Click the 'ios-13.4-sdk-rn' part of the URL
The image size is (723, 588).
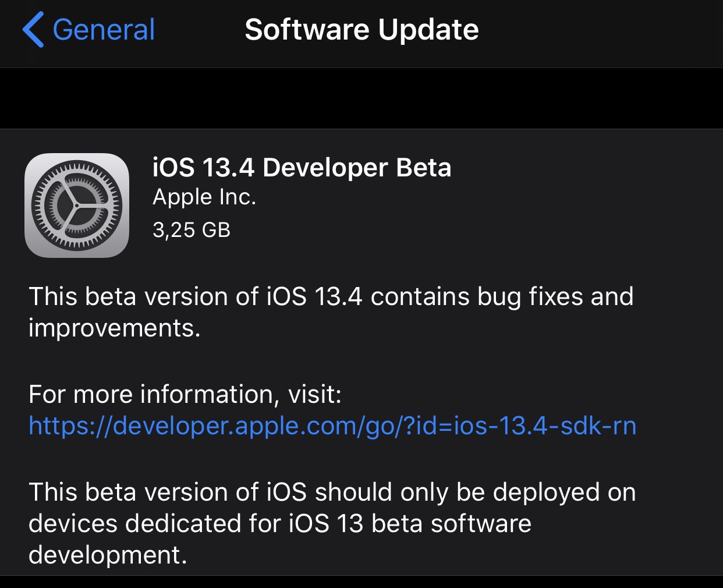click(x=545, y=426)
